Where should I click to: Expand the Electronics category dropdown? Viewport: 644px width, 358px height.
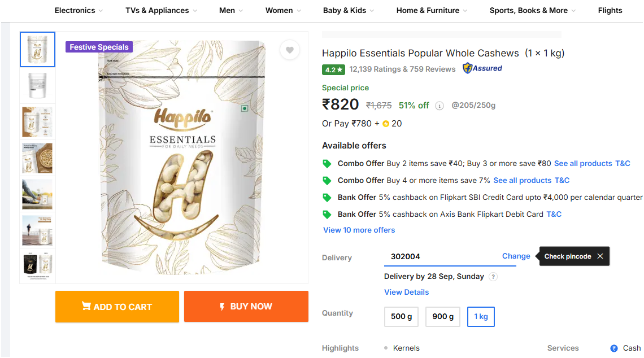79,10
